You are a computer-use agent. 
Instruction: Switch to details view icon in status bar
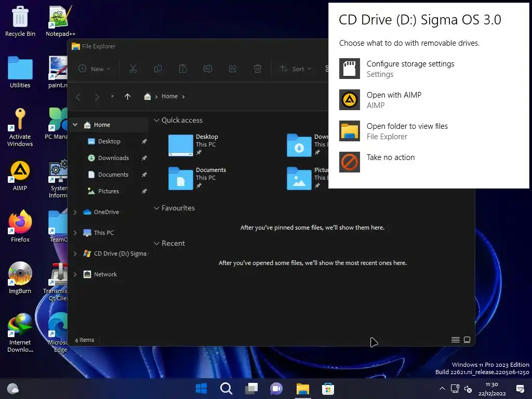click(456, 340)
